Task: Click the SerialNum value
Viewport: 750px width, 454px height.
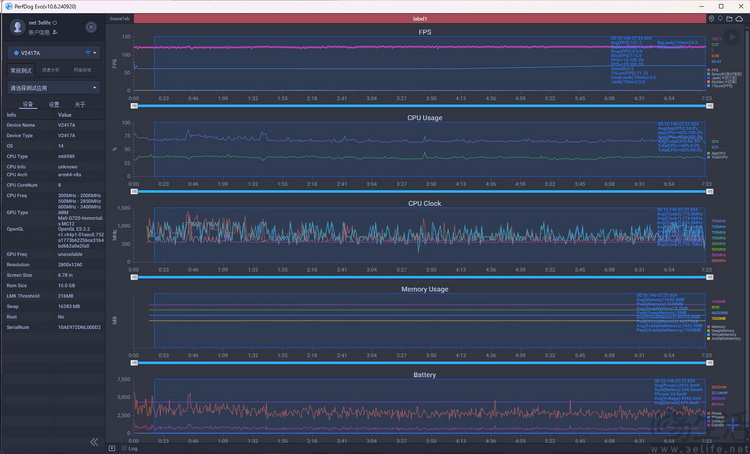Action: click(79, 327)
